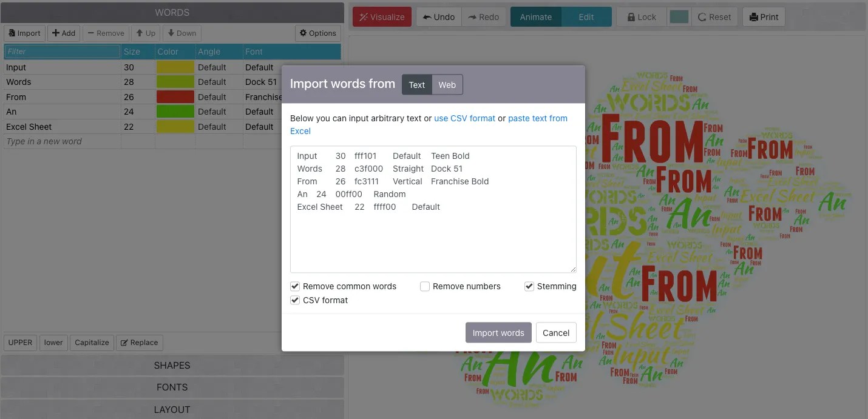This screenshot has width=868, height=419.
Task: Click the Remove word button
Action: [x=106, y=33]
